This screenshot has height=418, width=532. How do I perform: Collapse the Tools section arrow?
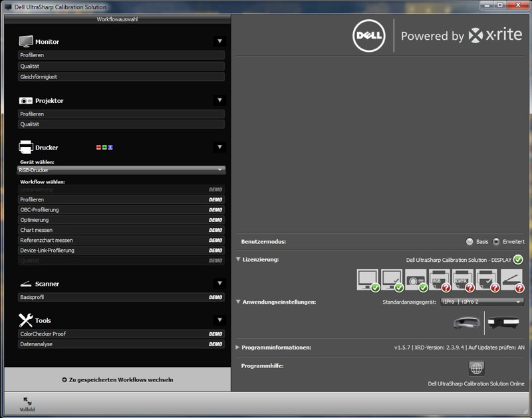[x=219, y=320]
